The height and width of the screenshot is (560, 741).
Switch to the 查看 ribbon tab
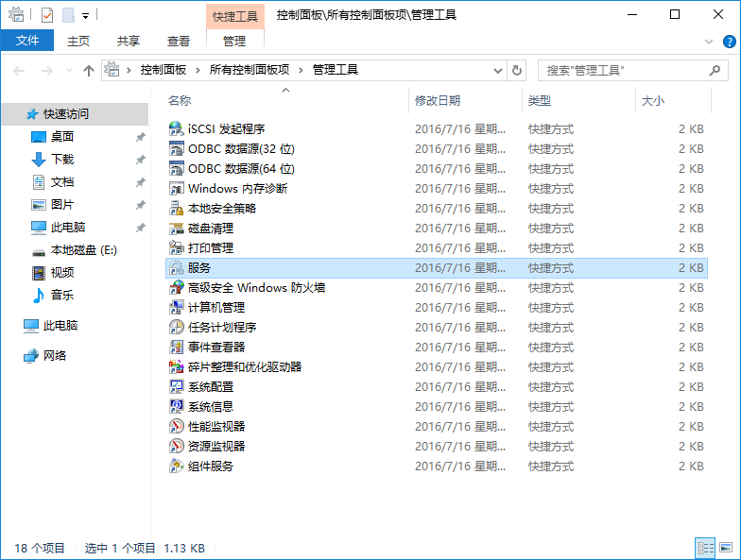(x=179, y=41)
